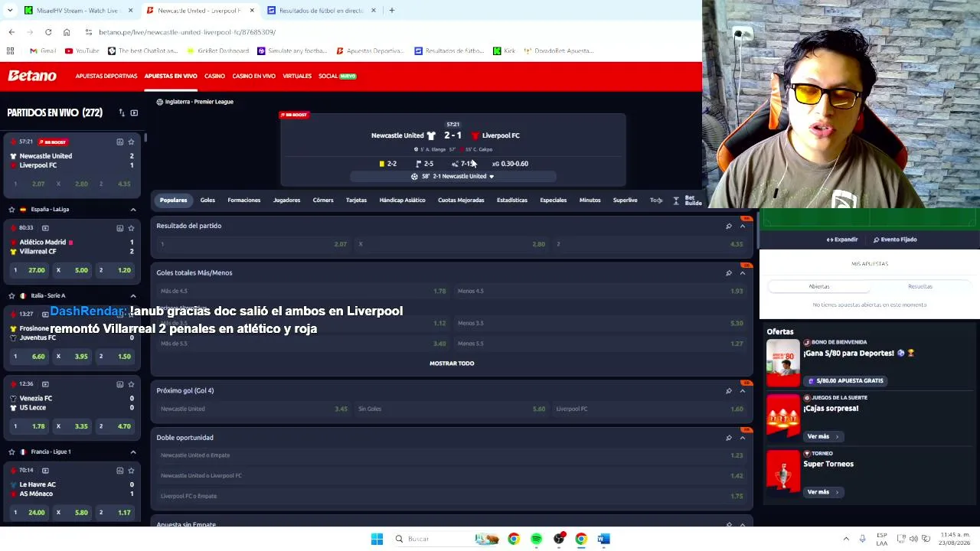Click Expandir in the bet slip

[x=842, y=240]
